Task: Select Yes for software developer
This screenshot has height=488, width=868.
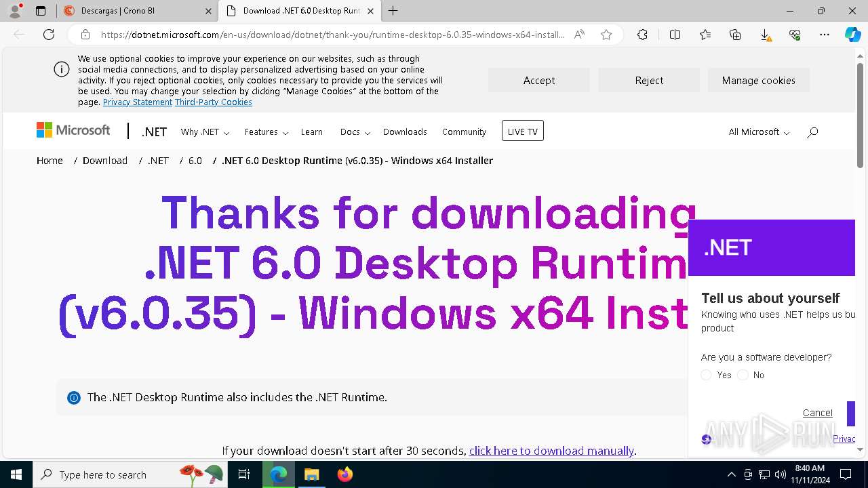Action: pyautogui.click(x=706, y=375)
